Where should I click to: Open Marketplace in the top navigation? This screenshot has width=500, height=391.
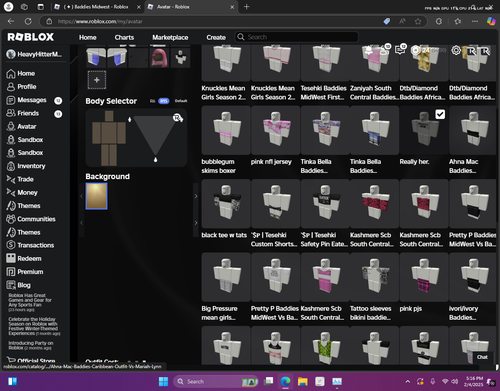click(170, 37)
